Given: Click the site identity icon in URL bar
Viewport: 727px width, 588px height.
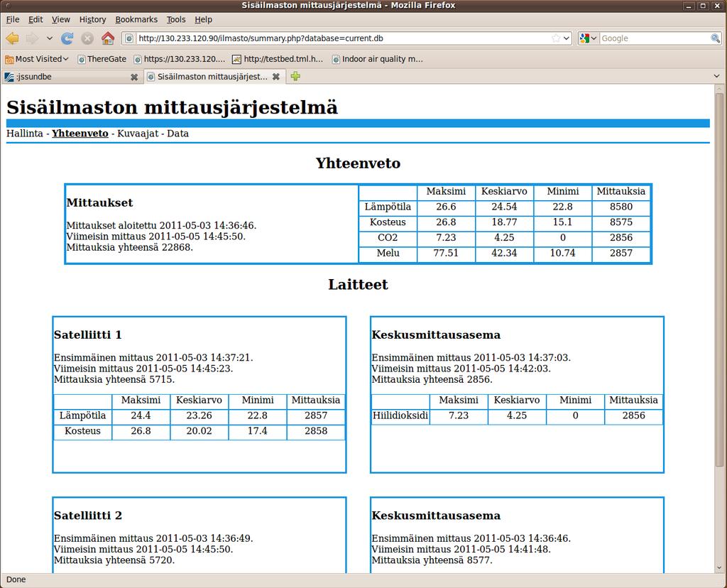Looking at the screenshot, I should 130,38.
